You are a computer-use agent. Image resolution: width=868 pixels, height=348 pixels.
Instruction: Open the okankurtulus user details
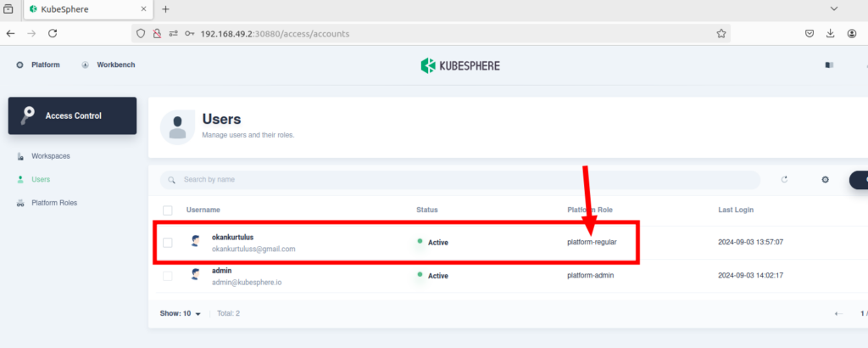click(x=232, y=237)
